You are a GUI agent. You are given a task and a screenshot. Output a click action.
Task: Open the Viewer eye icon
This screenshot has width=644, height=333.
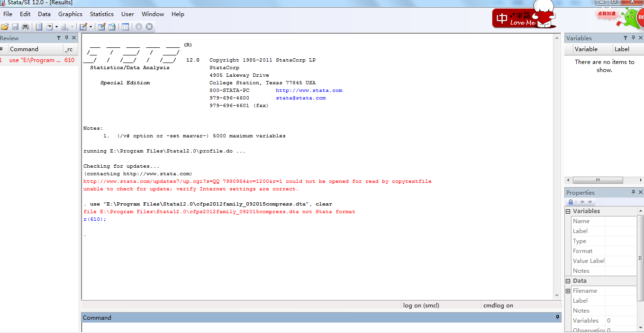click(49, 27)
